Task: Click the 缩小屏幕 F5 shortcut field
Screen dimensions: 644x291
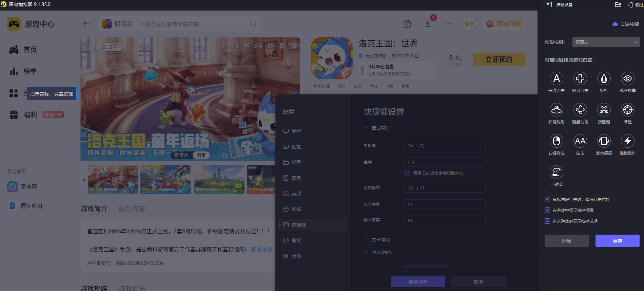Action: (x=445, y=220)
